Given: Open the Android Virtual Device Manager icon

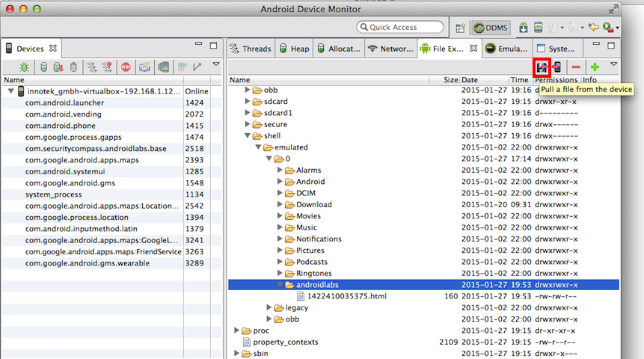Looking at the screenshot, I should (x=538, y=28).
